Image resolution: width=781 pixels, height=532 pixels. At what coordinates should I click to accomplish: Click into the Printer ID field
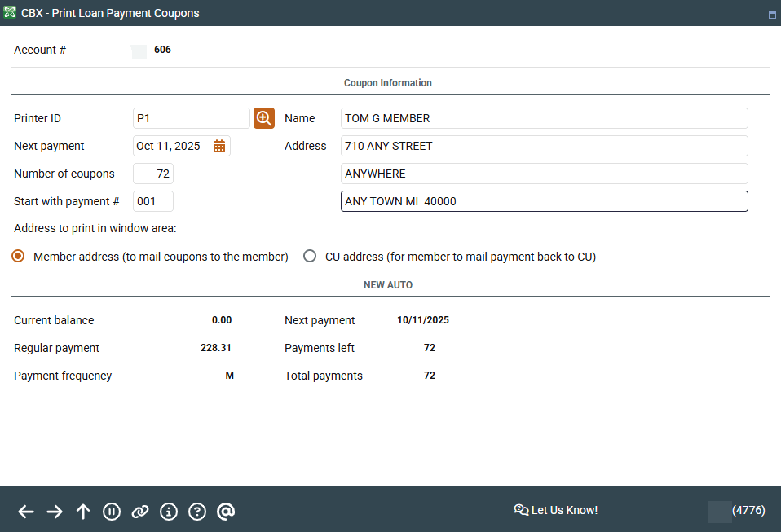191,118
